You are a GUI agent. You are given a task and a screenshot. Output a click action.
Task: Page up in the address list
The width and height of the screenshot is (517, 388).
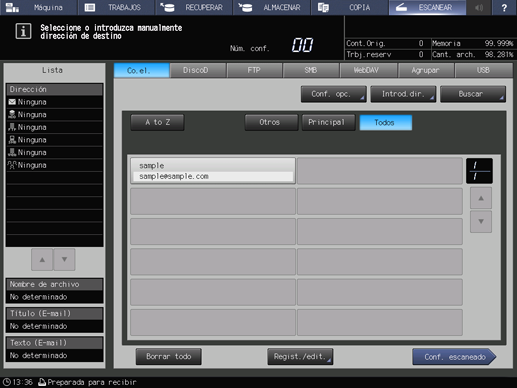481,198
